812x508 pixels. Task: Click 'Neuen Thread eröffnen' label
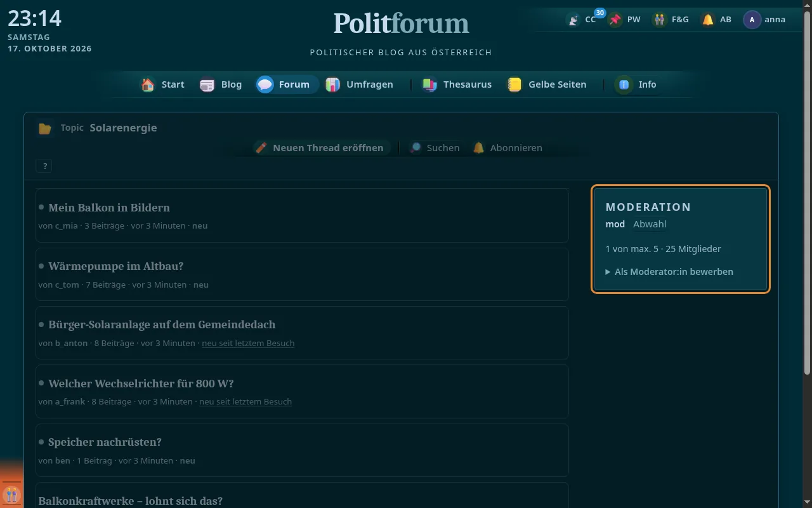328,148
